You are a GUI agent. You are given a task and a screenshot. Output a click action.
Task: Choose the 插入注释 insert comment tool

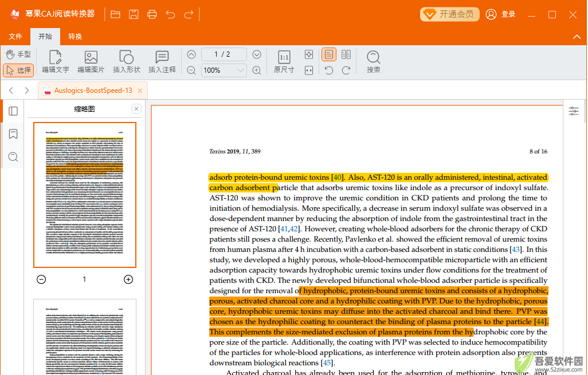click(162, 62)
